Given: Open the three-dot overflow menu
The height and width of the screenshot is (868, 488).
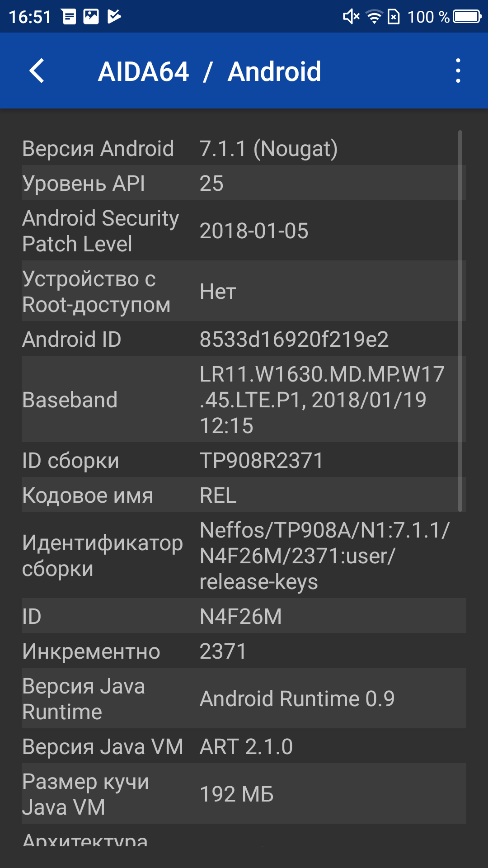Looking at the screenshot, I should click(458, 71).
